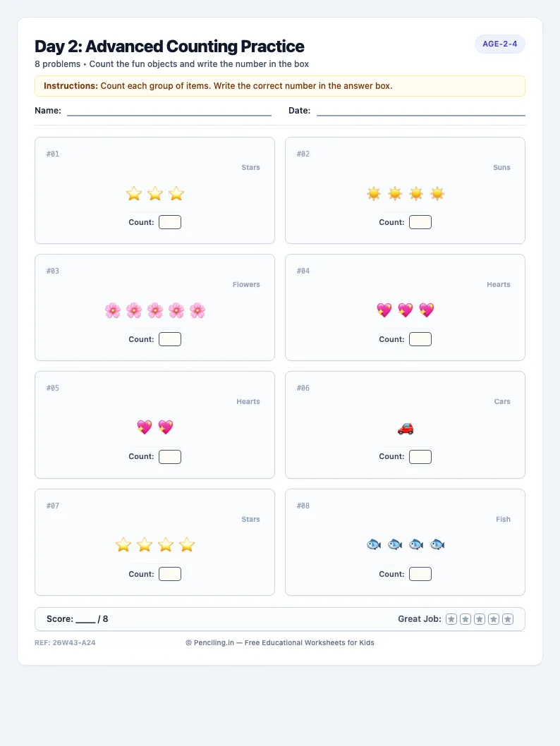This screenshot has width=560, height=746.
Task: Click the Count box for problem #01 Stars
Action: coord(170,222)
